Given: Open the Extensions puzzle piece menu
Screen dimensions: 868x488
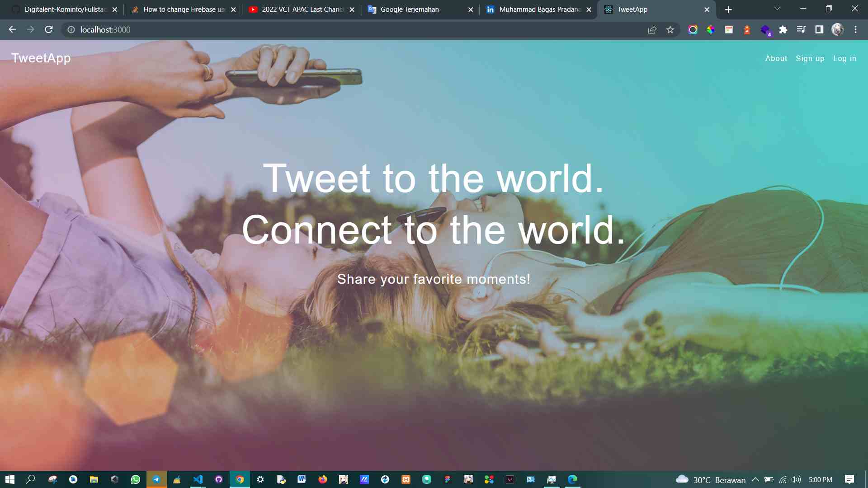Looking at the screenshot, I should (x=783, y=30).
